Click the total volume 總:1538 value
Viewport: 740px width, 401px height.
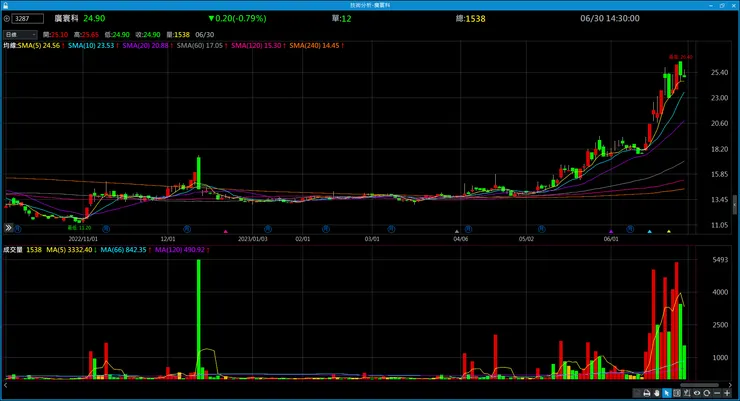tap(471, 18)
